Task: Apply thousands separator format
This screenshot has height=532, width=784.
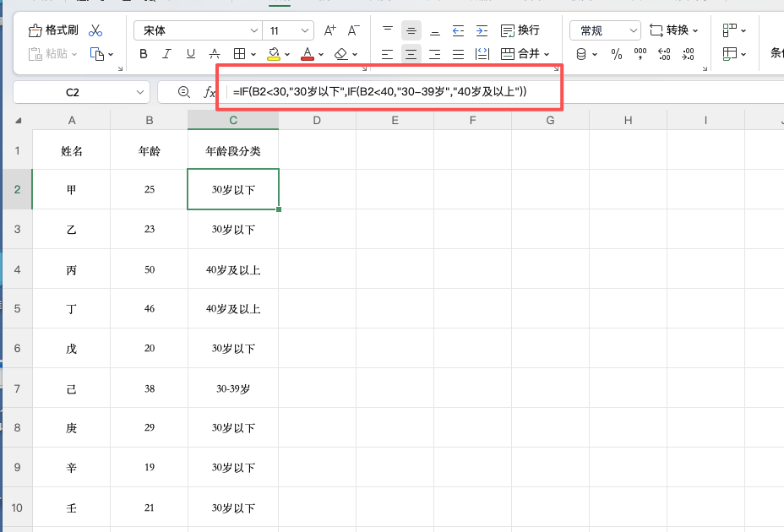Action: pos(640,53)
